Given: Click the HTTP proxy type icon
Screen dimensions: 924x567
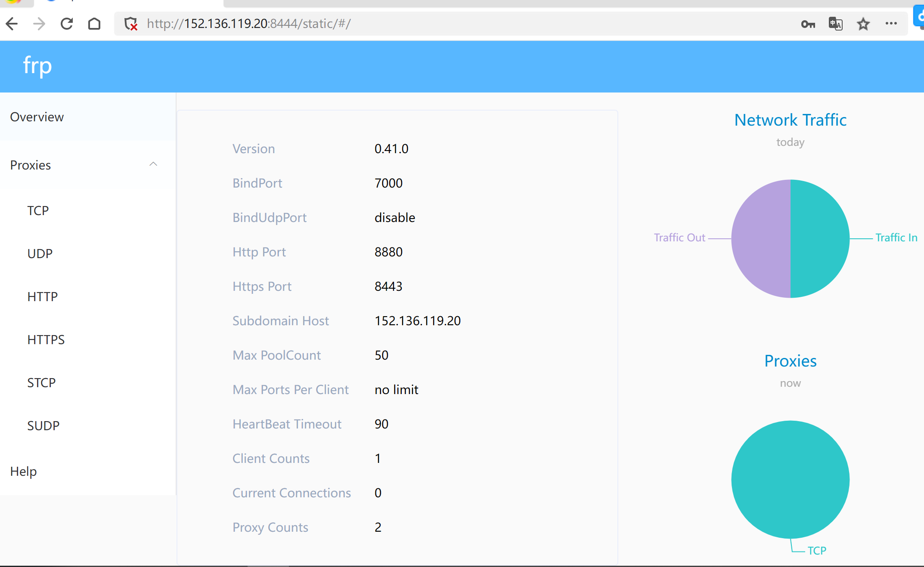Looking at the screenshot, I should coord(42,296).
